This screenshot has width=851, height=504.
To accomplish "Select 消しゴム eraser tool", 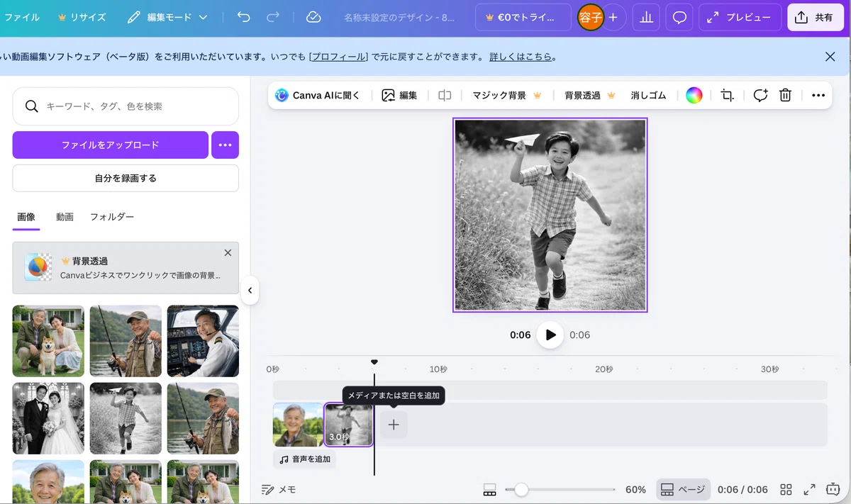I will click(649, 95).
